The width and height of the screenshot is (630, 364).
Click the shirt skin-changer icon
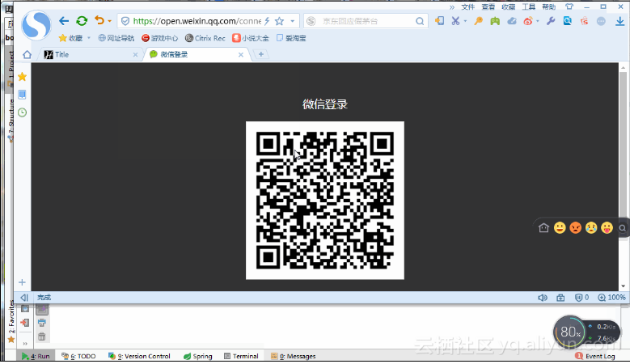(x=569, y=6)
